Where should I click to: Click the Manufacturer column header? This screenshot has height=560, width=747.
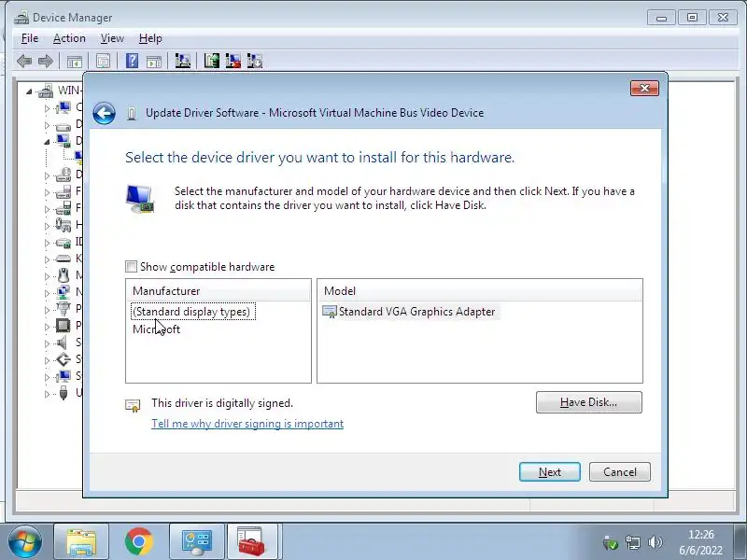click(218, 291)
